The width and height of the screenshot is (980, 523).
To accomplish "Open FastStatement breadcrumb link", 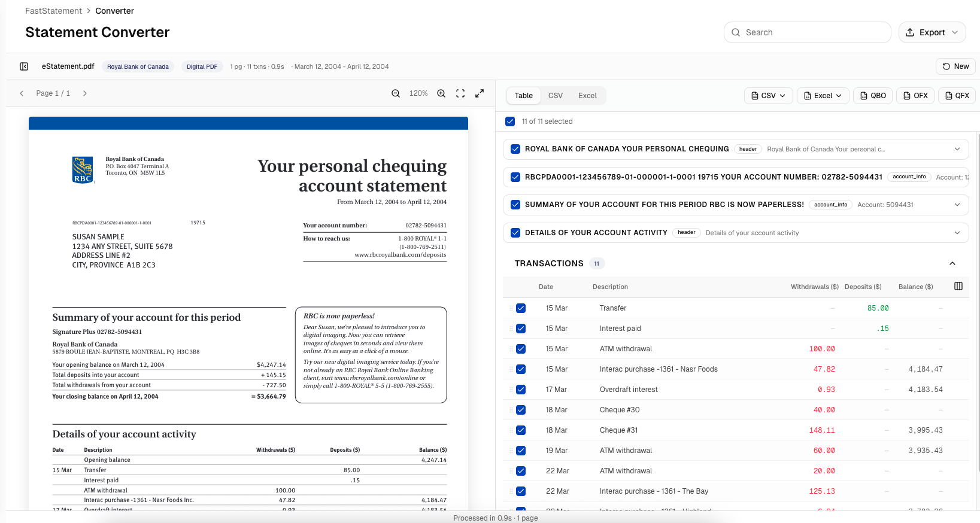I will click(x=53, y=11).
